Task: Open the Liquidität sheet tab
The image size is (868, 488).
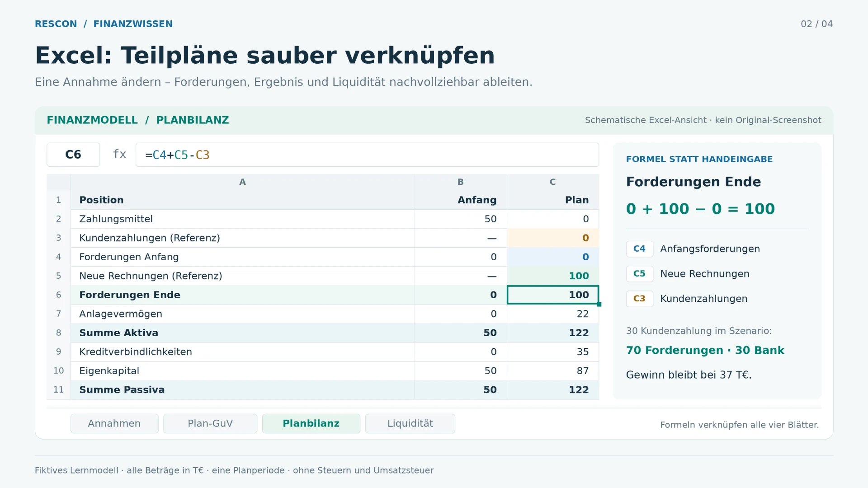Action: (410, 423)
